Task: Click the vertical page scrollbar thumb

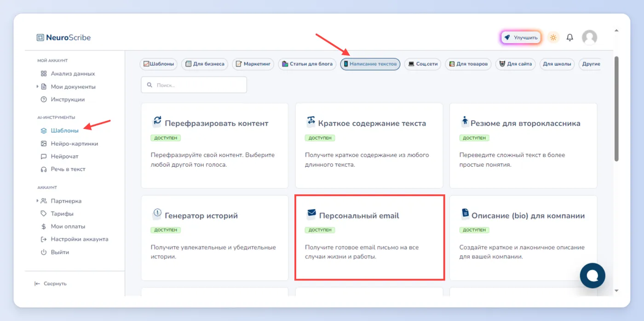Action: pos(616,109)
